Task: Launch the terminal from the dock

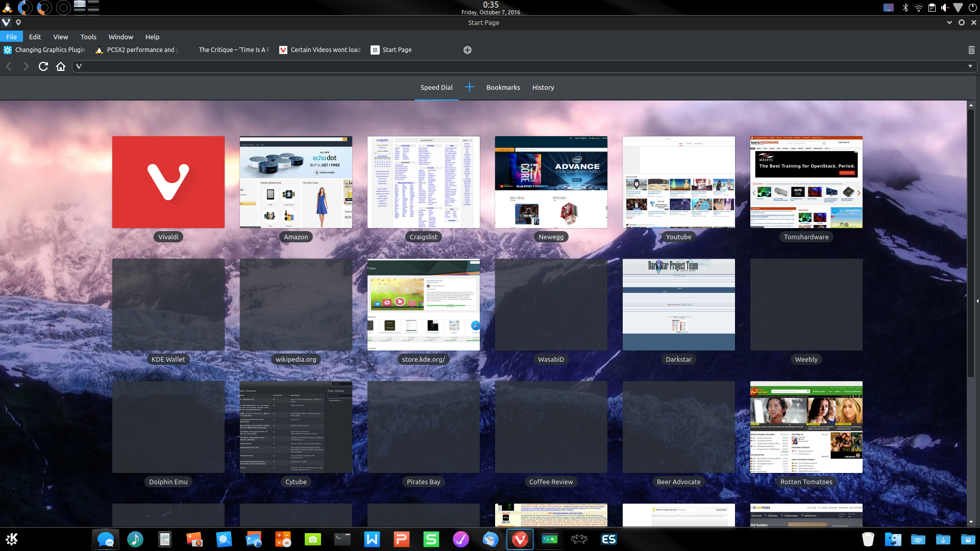Action: 342,539
